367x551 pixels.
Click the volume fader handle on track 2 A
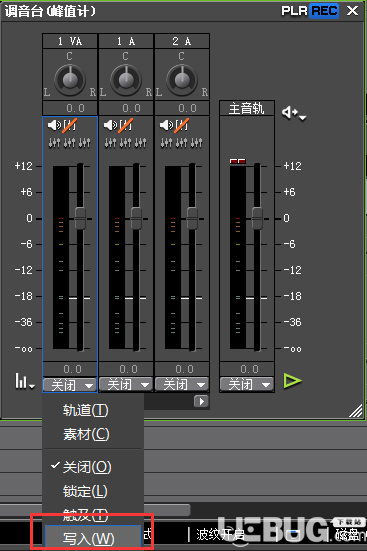(x=192, y=218)
